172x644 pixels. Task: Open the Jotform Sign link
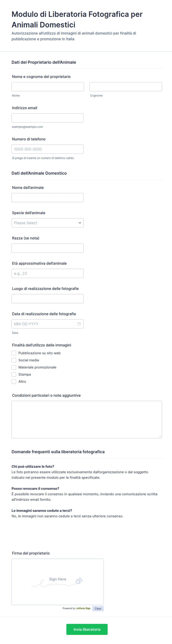pos(83,608)
